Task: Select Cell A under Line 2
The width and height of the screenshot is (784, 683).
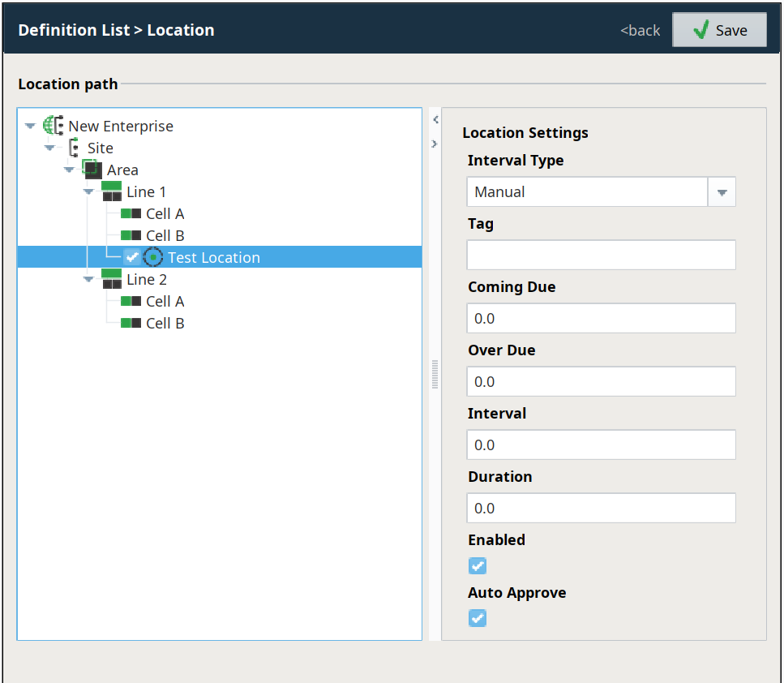Action: tap(165, 302)
